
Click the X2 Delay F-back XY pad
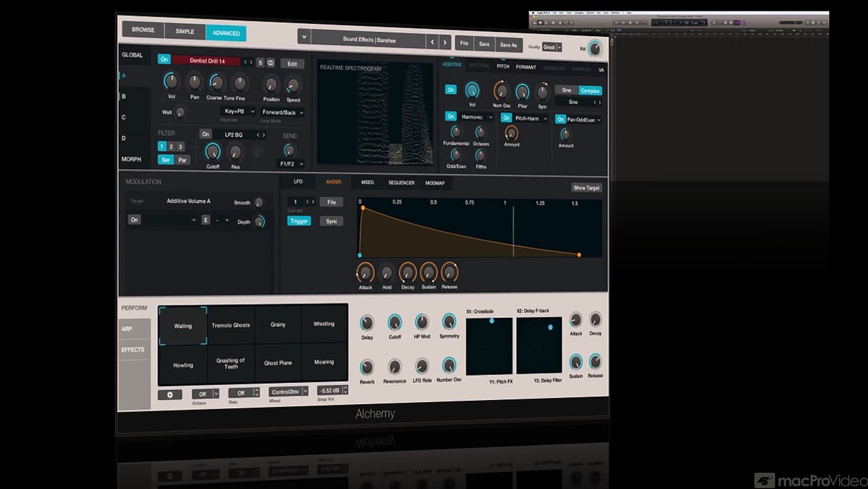click(539, 346)
